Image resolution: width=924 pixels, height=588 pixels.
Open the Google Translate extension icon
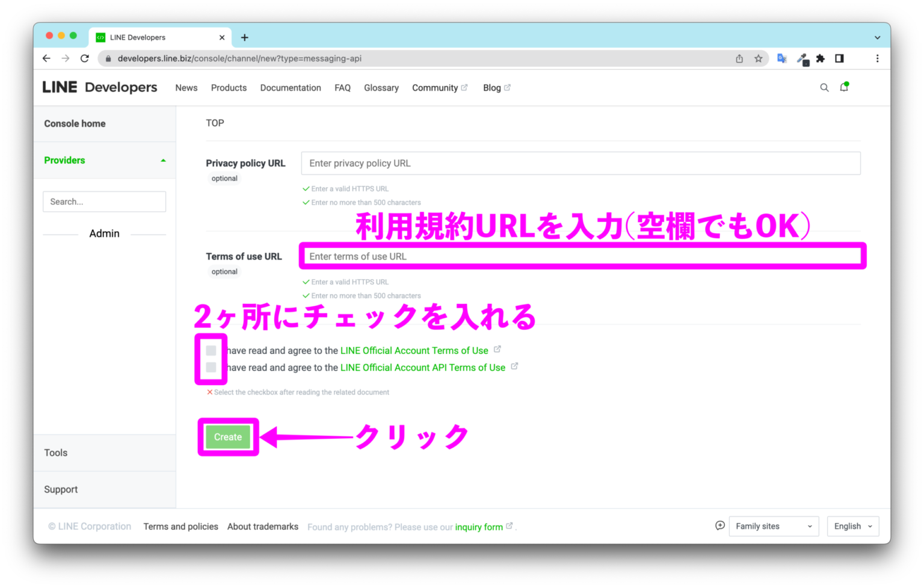pyautogui.click(x=781, y=58)
